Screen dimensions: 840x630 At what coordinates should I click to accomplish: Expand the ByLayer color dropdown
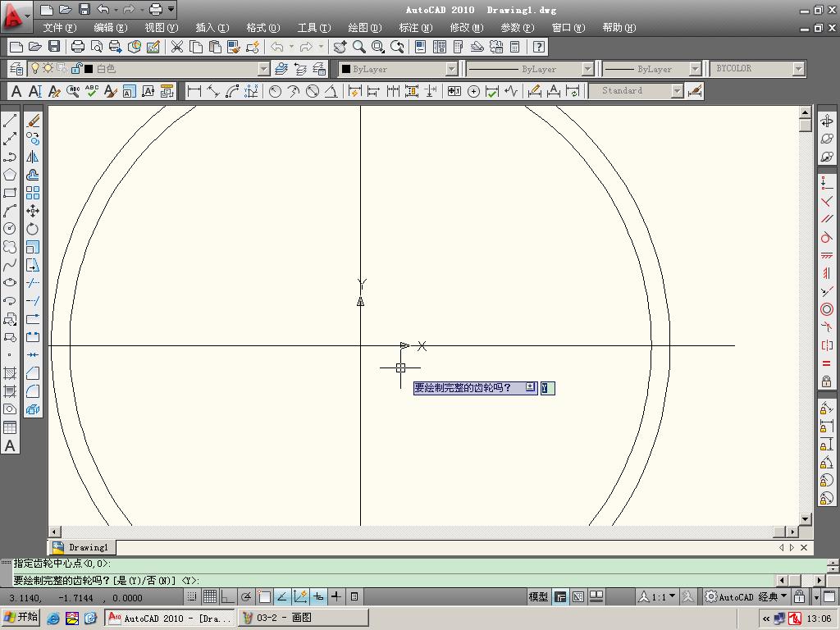[452, 69]
